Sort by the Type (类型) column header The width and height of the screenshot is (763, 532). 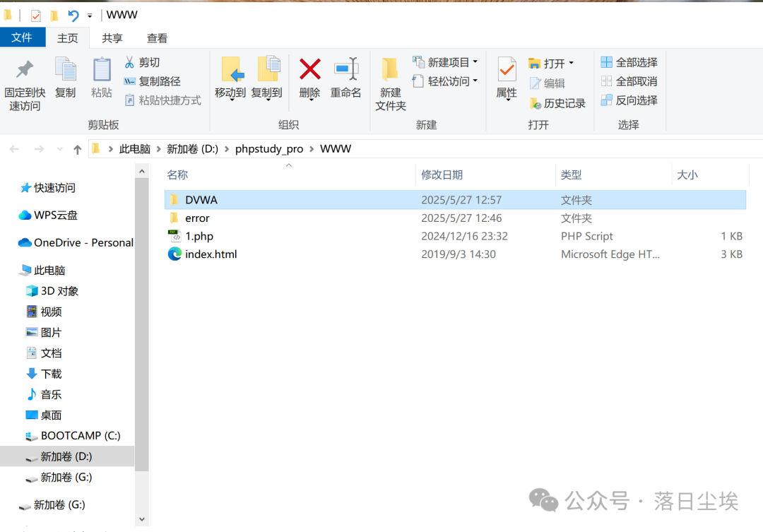571,175
